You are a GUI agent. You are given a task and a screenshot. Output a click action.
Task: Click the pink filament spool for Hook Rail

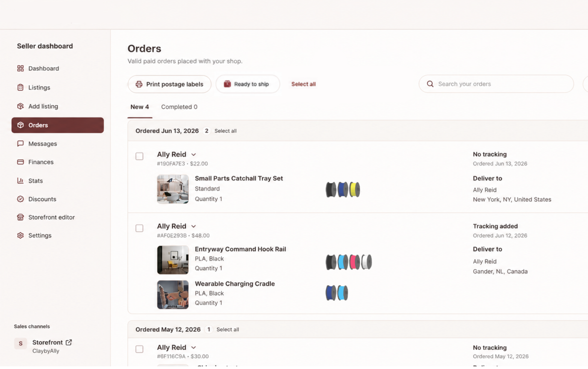[355, 262]
